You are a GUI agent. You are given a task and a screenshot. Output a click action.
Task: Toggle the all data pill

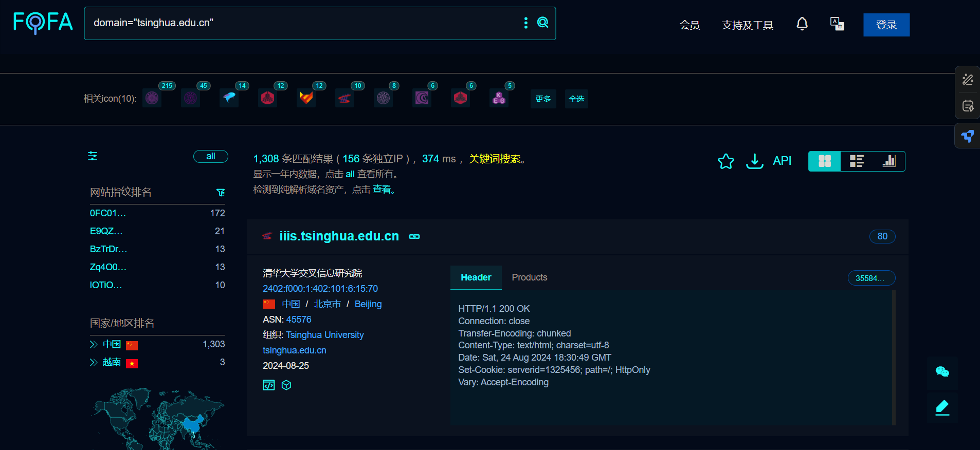pos(211,156)
